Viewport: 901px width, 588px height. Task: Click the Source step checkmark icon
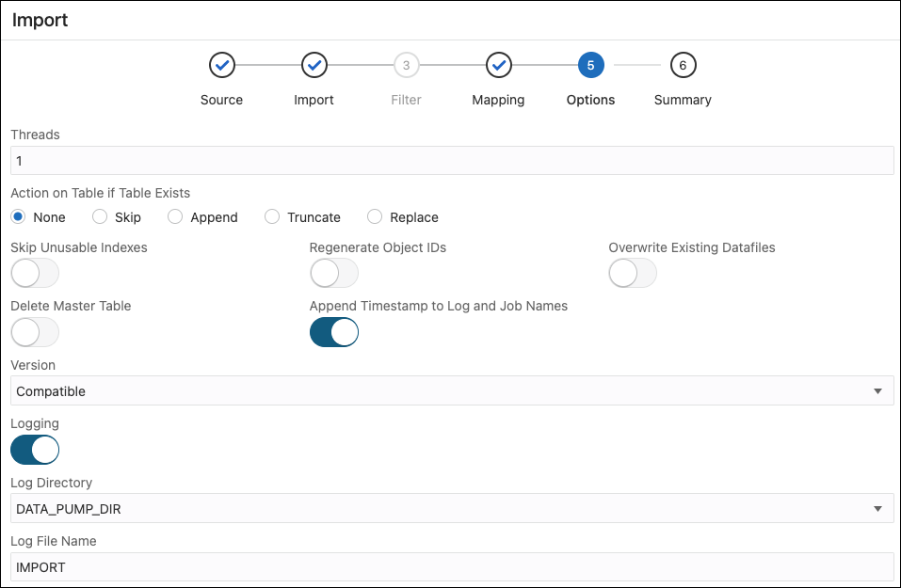click(221, 65)
